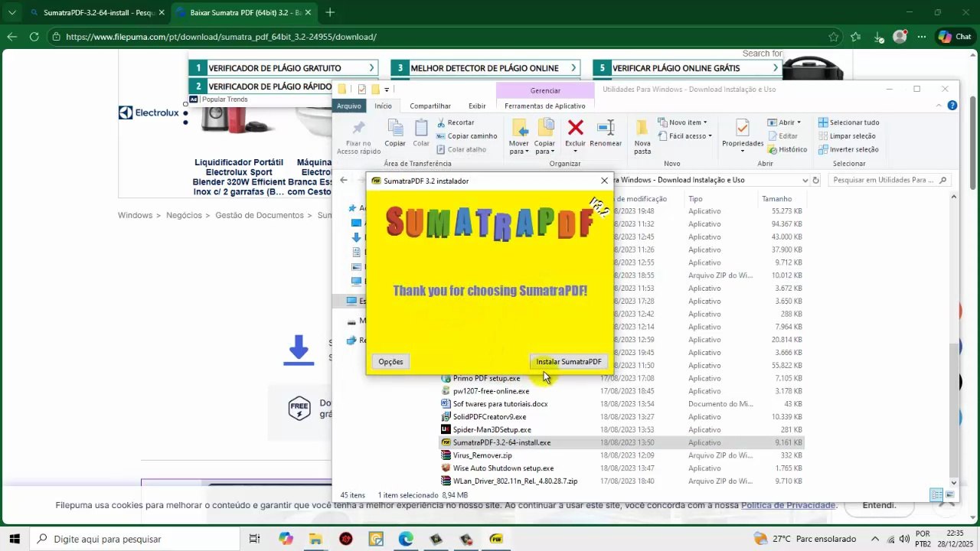Create a folder with Nova pasta
Screen dimensions: 980x551
pyautogui.click(x=642, y=137)
